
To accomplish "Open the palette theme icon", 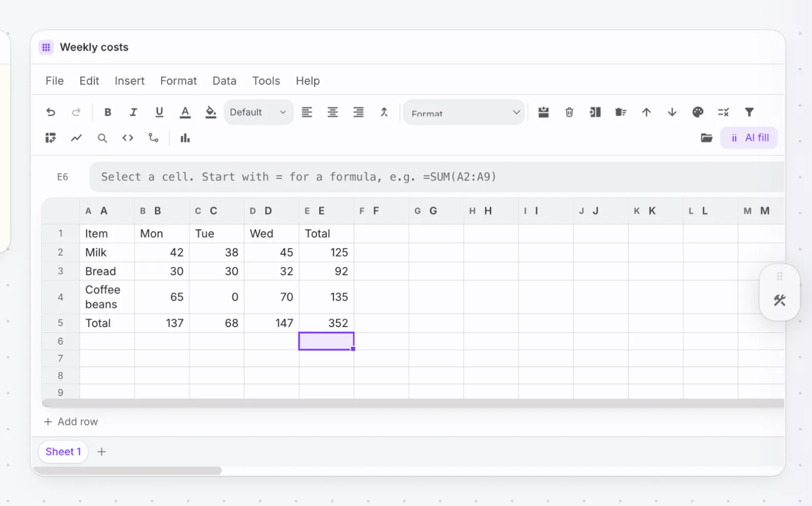I will point(698,112).
